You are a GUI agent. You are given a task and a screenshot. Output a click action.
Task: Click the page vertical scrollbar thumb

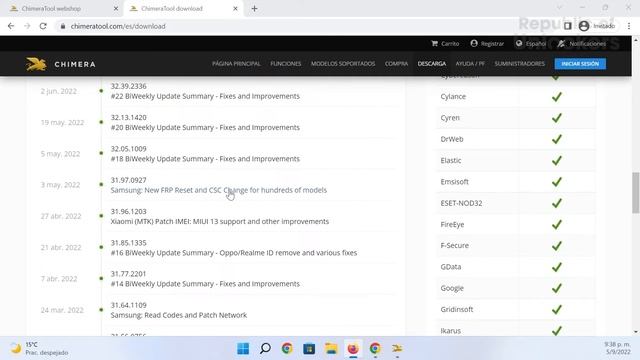pyautogui.click(x=636, y=193)
